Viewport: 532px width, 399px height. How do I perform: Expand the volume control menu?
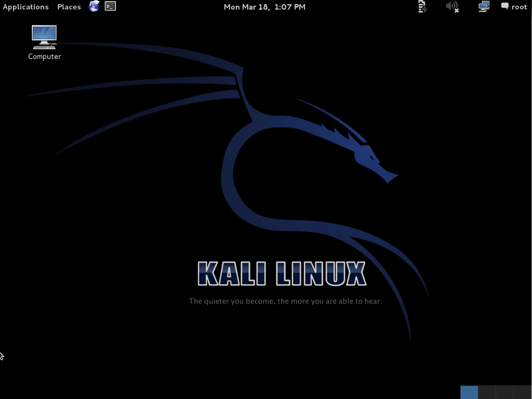click(452, 7)
